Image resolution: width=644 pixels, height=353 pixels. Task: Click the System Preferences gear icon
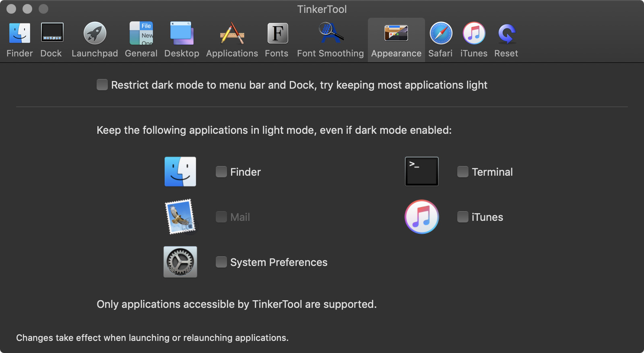[x=180, y=262]
